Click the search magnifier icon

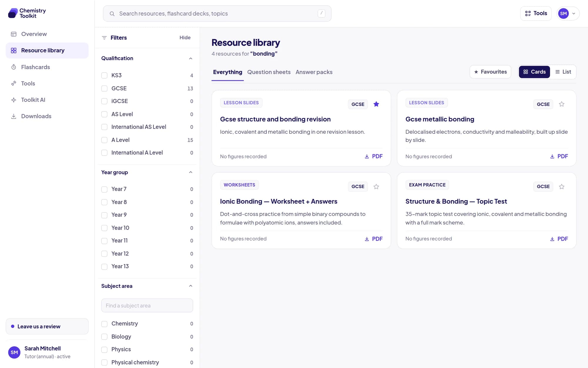click(112, 14)
